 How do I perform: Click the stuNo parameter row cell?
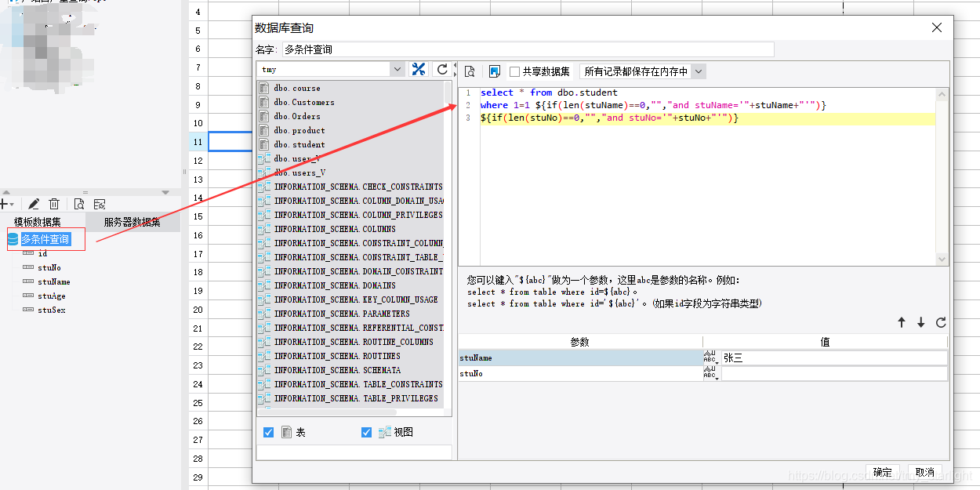pyautogui.click(x=580, y=374)
